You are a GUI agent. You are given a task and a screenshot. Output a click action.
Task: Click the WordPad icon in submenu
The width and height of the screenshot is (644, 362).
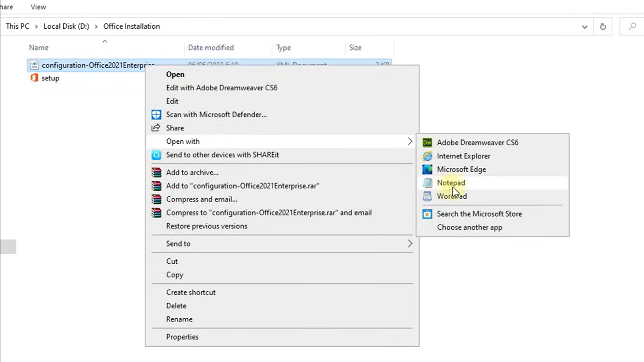(x=427, y=196)
